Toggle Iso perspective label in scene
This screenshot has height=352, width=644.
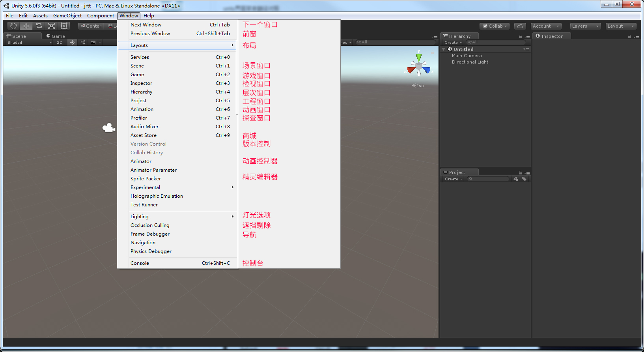pyautogui.click(x=418, y=86)
